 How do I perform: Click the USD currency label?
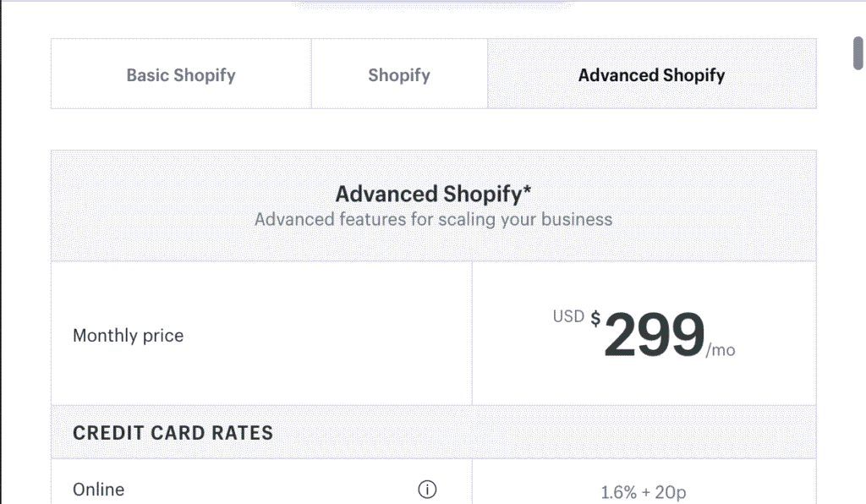pyautogui.click(x=568, y=316)
